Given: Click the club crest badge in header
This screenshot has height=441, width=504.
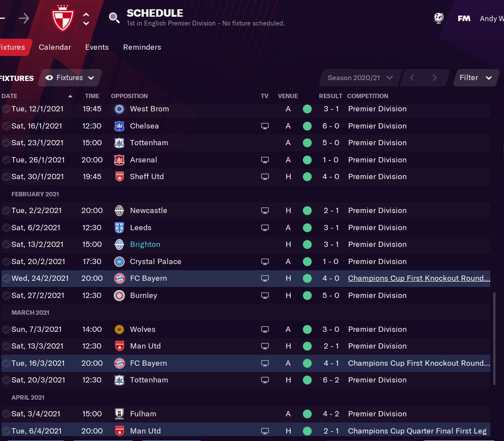Looking at the screenshot, I should point(63,18).
